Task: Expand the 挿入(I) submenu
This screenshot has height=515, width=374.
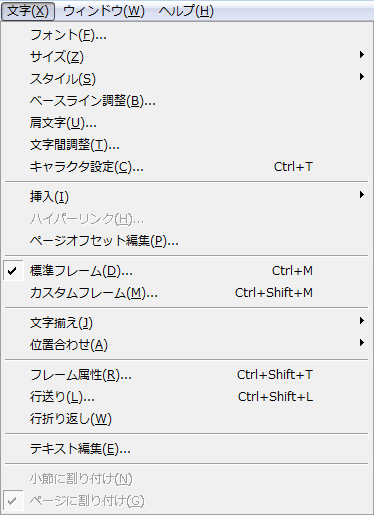Action: (x=187, y=197)
